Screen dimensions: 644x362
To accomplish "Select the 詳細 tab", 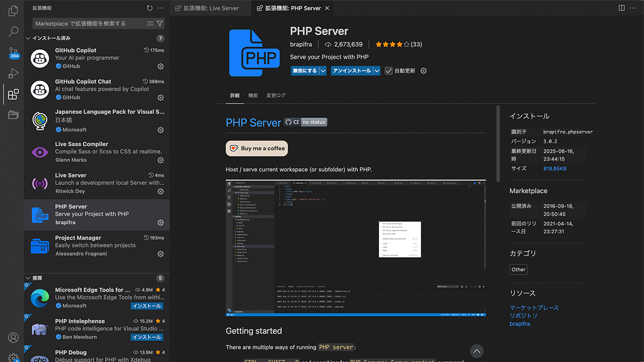I will (x=235, y=95).
